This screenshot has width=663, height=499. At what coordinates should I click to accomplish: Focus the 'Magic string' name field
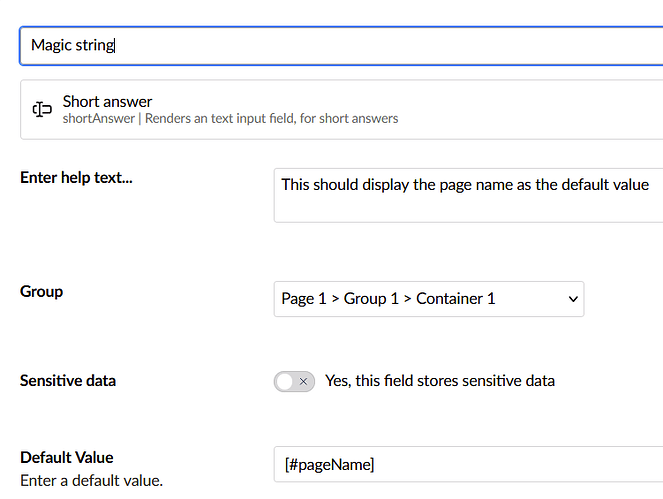340,46
